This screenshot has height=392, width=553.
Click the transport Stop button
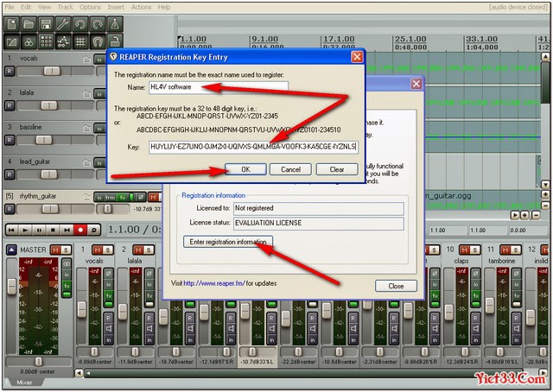tap(53, 231)
